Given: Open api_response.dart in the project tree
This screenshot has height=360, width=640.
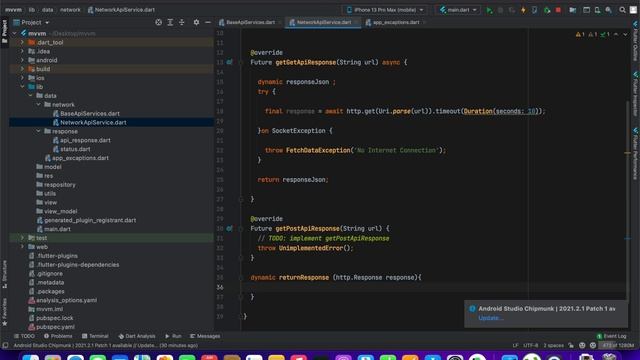Looking at the screenshot, I should pyautogui.click(x=85, y=140).
